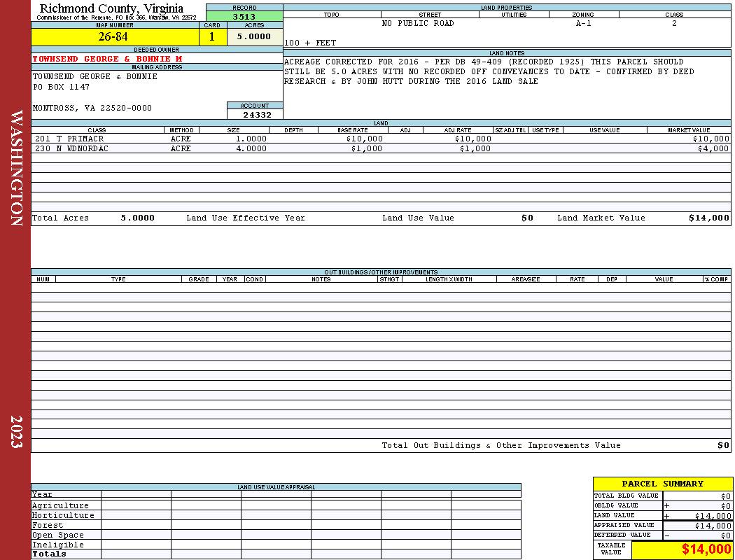Click the red TAXABLE VALUE $14,000
Image resolution: width=735 pixels, height=560 pixels.
[706, 549]
